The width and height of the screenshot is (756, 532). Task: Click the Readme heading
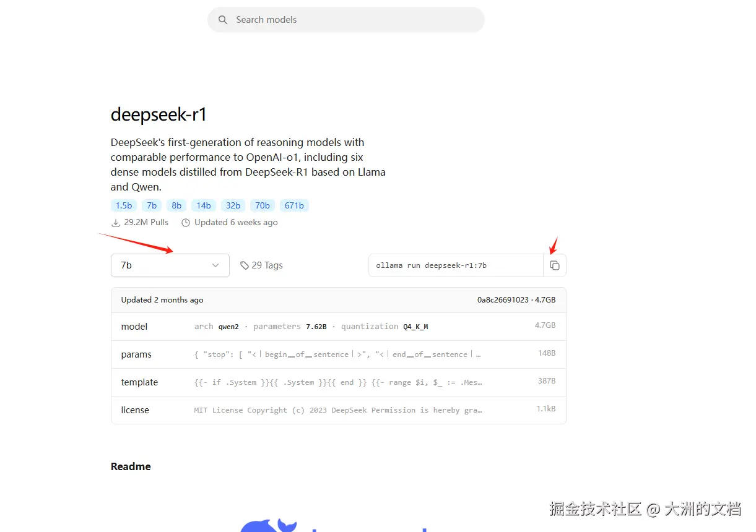click(131, 466)
